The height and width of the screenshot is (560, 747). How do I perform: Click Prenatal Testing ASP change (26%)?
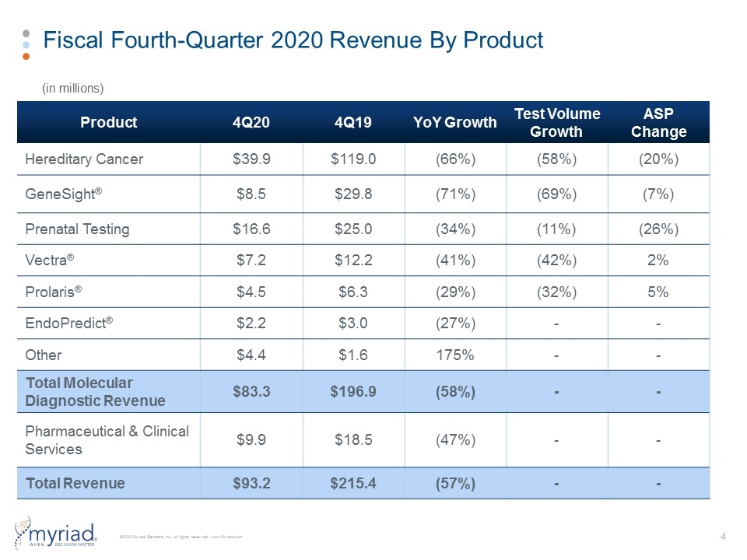[x=658, y=229]
